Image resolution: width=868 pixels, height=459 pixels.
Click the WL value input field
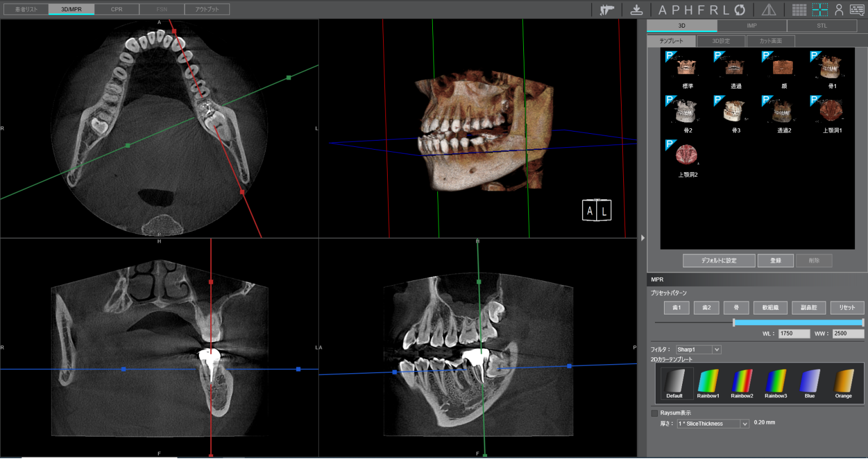tap(793, 334)
